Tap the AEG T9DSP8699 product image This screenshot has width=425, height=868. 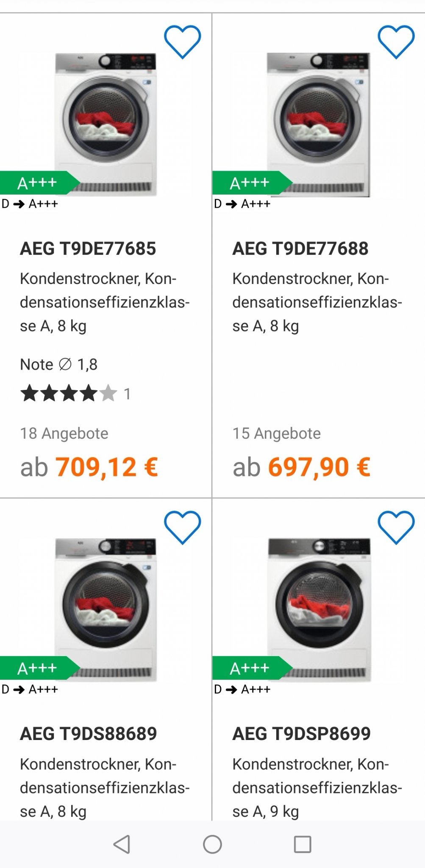coord(319,609)
